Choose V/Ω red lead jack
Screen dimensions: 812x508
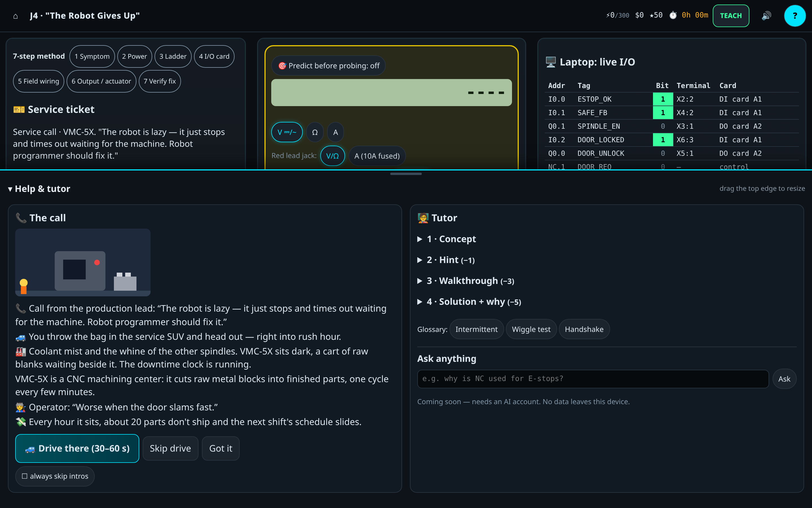332,156
